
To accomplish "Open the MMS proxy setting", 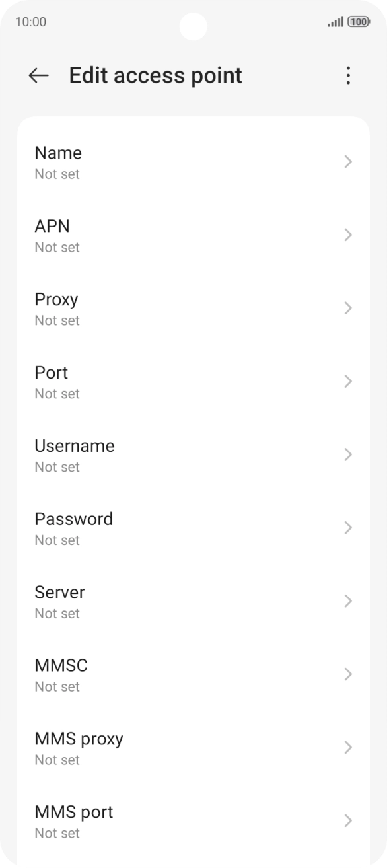I will pyautogui.click(x=194, y=748).
